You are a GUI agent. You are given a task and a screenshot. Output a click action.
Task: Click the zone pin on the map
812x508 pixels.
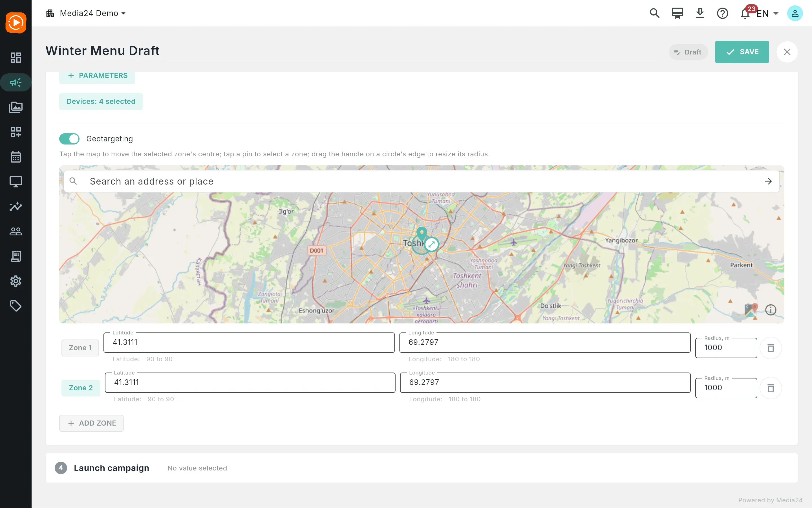[x=422, y=233]
